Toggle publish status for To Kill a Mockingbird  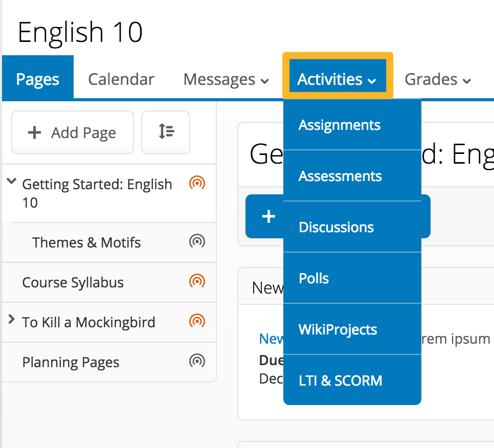[197, 321]
